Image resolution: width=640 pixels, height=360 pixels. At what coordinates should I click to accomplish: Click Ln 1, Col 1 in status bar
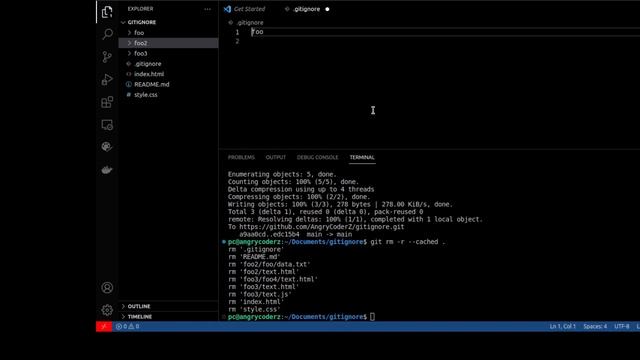(562, 327)
